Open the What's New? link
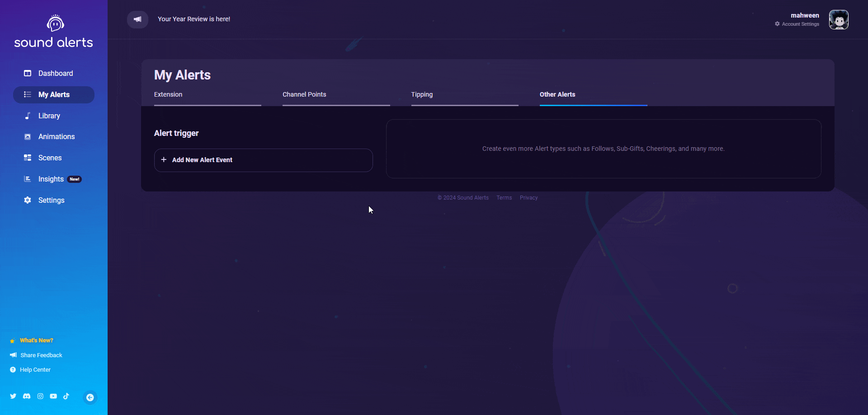868x415 pixels. (37, 340)
